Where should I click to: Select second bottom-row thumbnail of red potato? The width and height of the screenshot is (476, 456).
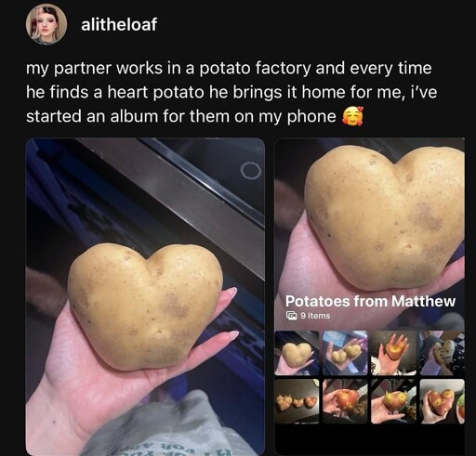point(345,401)
